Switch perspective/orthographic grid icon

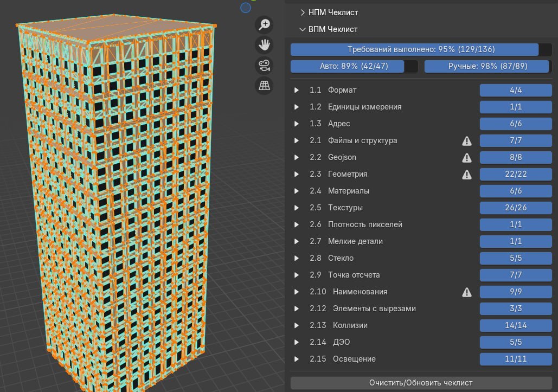264,85
